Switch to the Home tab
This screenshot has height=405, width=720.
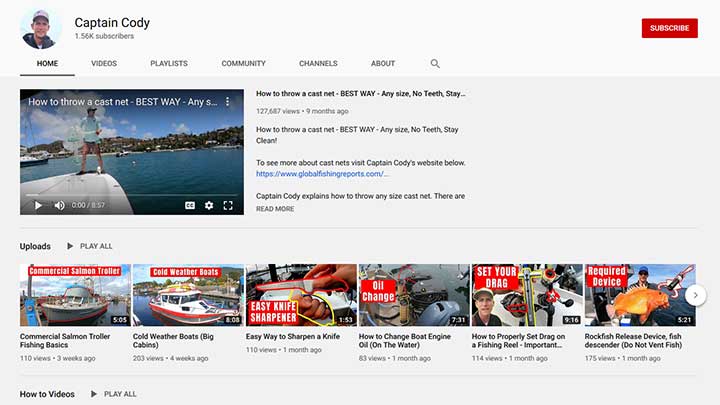(47, 63)
